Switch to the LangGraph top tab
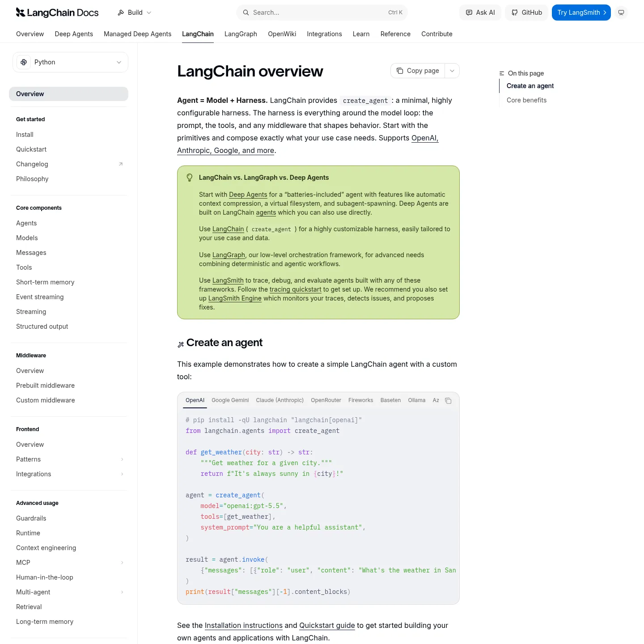The width and height of the screenshot is (644, 644). tap(241, 34)
